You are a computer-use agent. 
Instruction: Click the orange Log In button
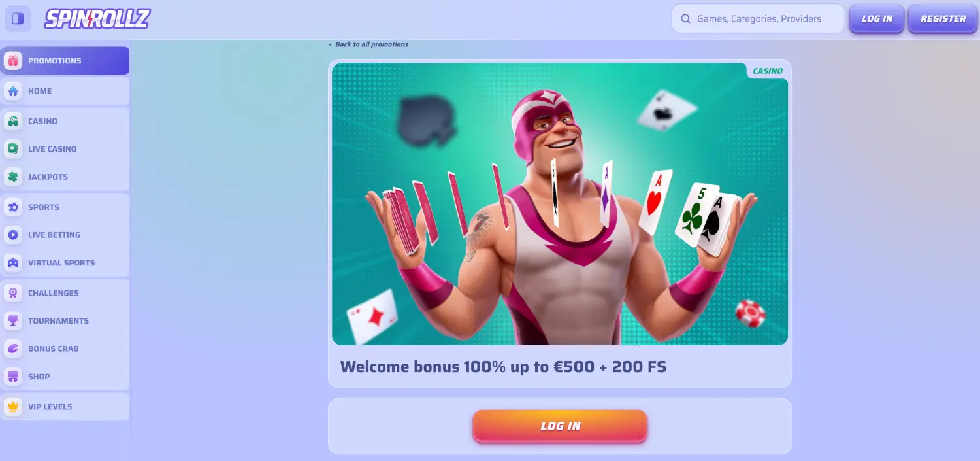pos(560,426)
